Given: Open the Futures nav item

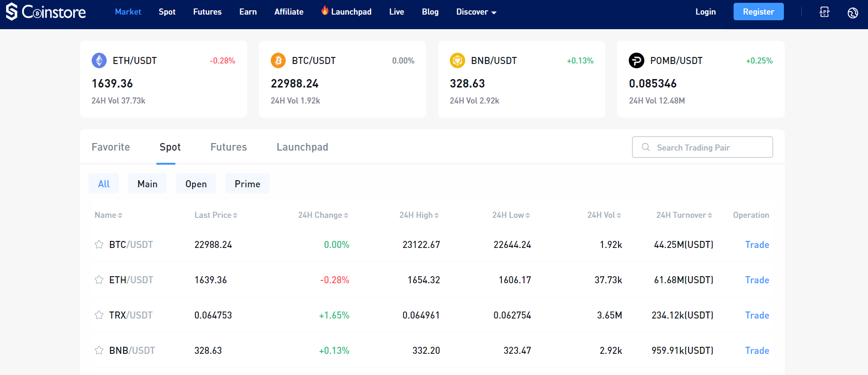Looking at the screenshot, I should click(207, 12).
